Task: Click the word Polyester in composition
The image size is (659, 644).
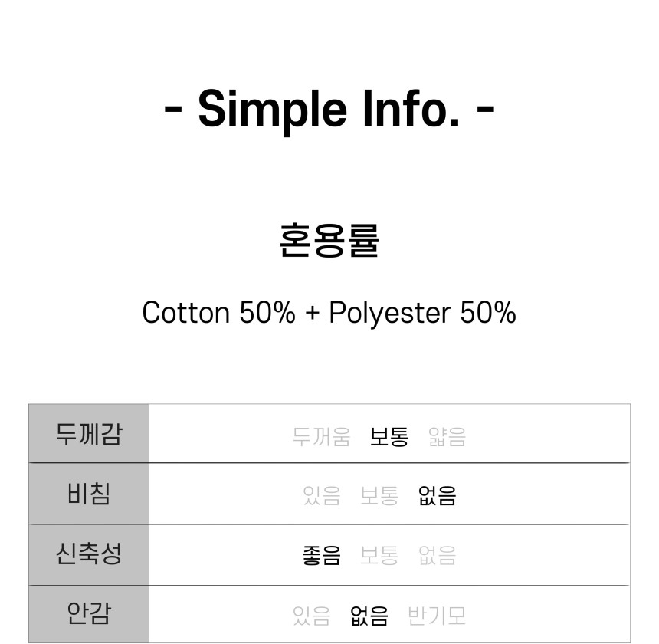Action: (389, 314)
